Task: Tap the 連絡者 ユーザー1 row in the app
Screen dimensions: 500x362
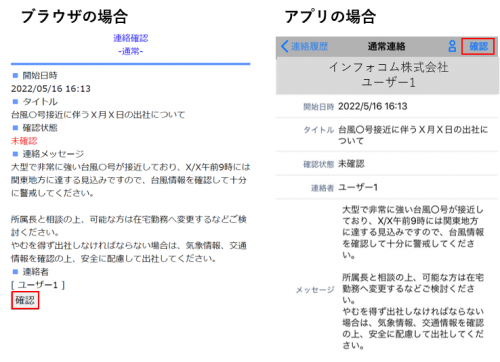Action: [x=387, y=187]
